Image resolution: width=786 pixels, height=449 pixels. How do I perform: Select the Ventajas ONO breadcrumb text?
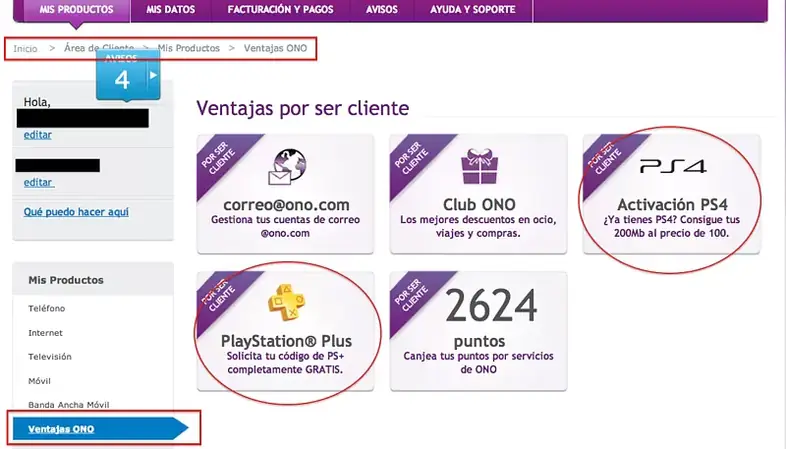(275, 48)
